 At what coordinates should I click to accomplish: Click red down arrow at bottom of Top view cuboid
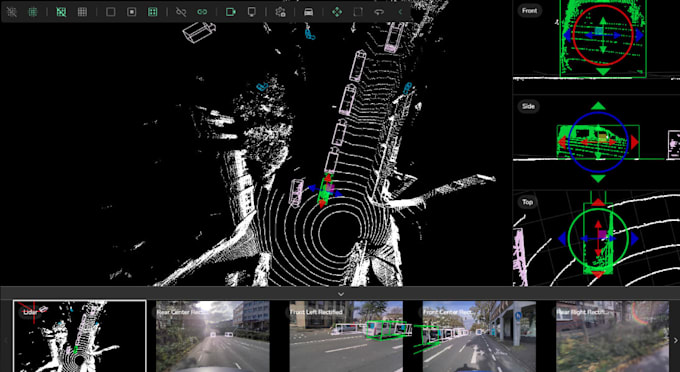(598, 274)
